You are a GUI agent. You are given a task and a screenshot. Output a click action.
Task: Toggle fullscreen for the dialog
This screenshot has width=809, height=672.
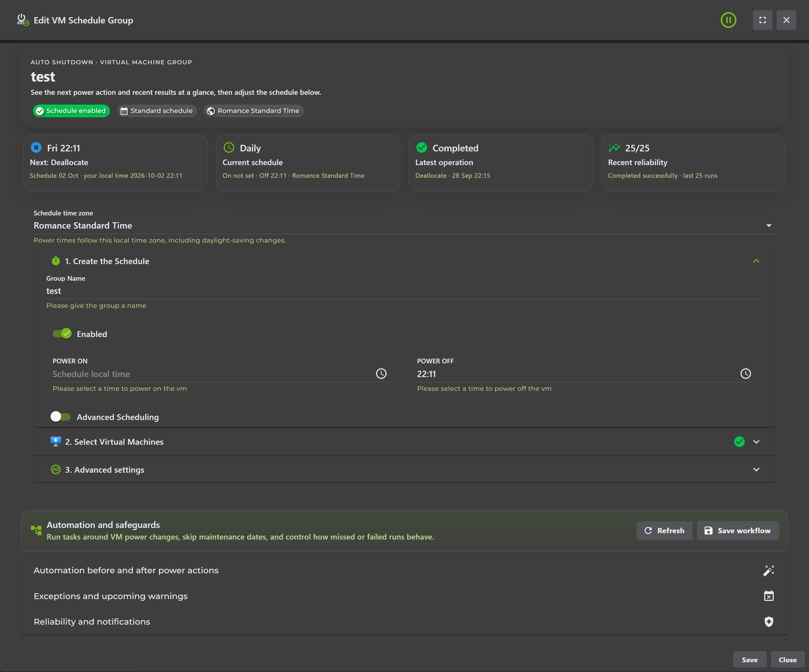pos(762,20)
